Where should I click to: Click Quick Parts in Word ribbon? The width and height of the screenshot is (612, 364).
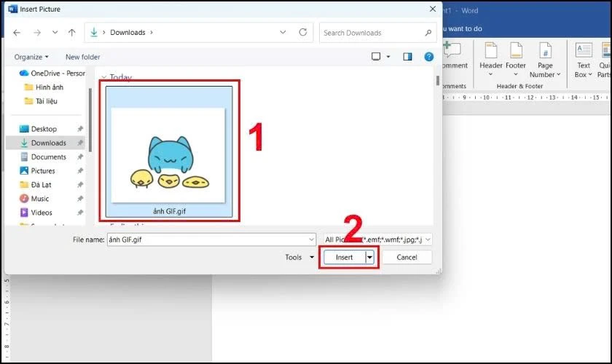coord(604,60)
